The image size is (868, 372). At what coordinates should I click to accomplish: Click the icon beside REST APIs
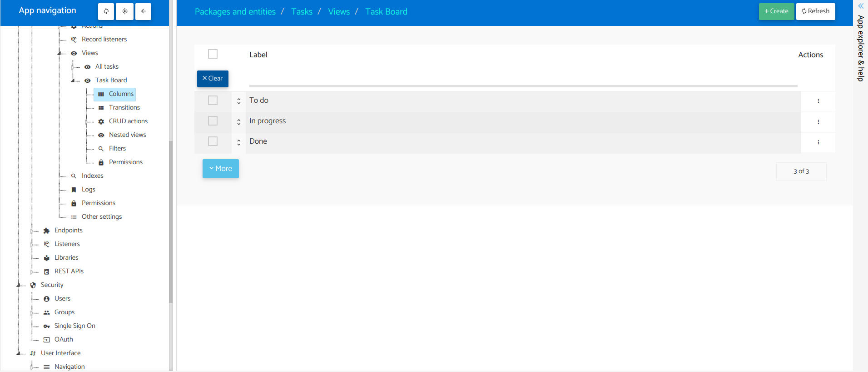click(x=46, y=271)
